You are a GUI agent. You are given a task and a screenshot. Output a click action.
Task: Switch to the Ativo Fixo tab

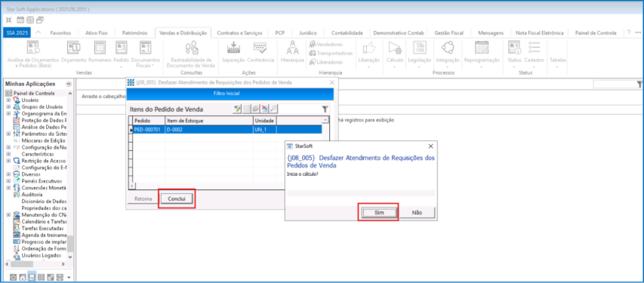[97, 33]
